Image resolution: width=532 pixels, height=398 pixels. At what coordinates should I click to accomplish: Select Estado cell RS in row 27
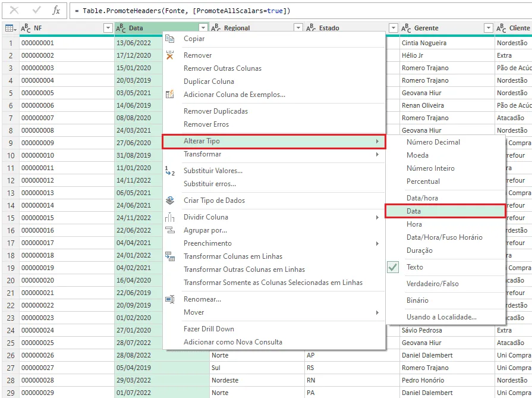coord(352,368)
